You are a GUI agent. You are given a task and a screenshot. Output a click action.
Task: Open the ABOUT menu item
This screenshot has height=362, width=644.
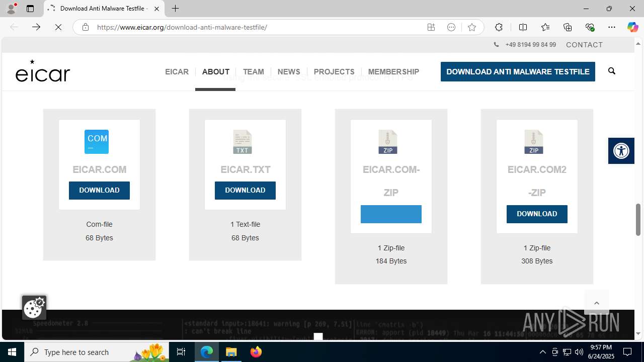click(x=215, y=72)
